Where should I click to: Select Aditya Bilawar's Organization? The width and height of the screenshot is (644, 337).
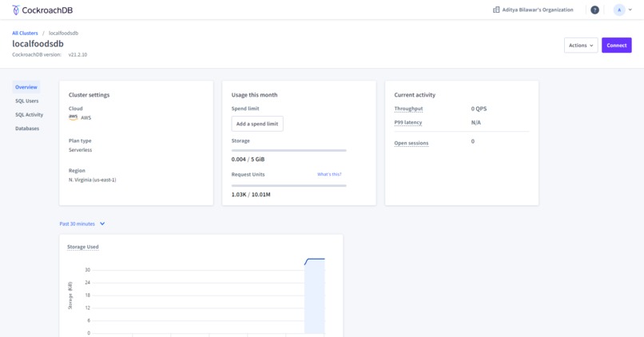point(537,10)
